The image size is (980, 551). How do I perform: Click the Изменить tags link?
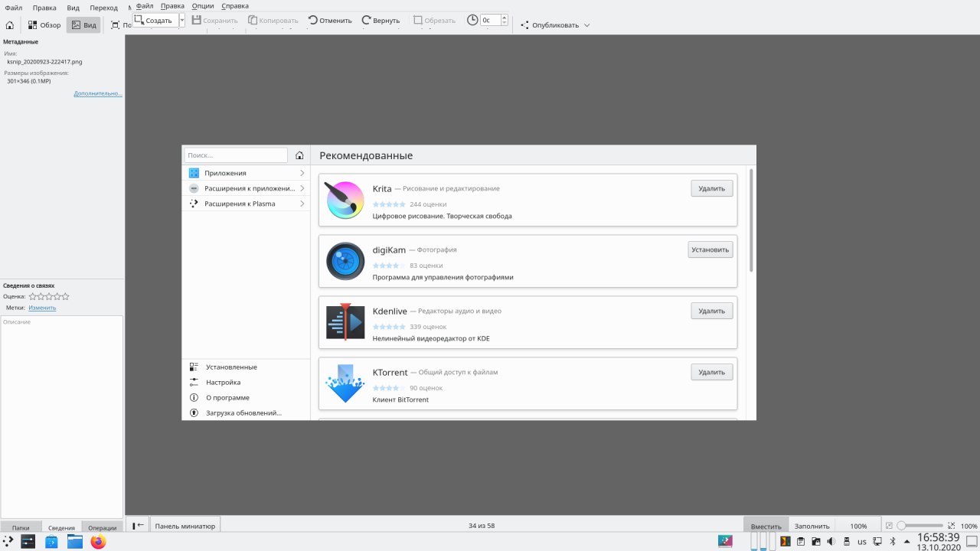coord(42,308)
